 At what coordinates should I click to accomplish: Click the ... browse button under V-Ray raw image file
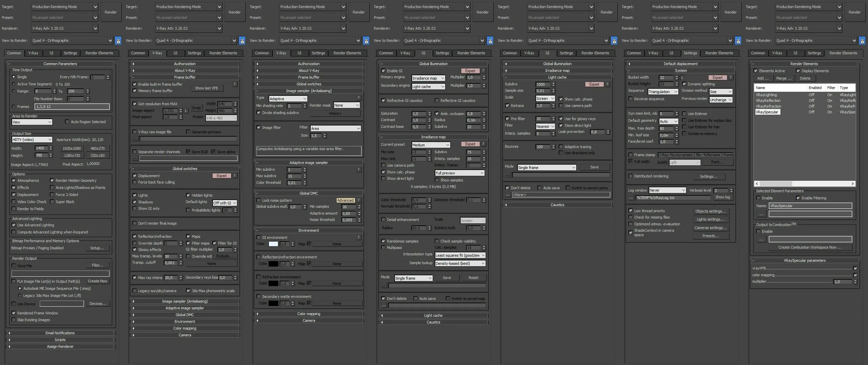tap(135, 139)
